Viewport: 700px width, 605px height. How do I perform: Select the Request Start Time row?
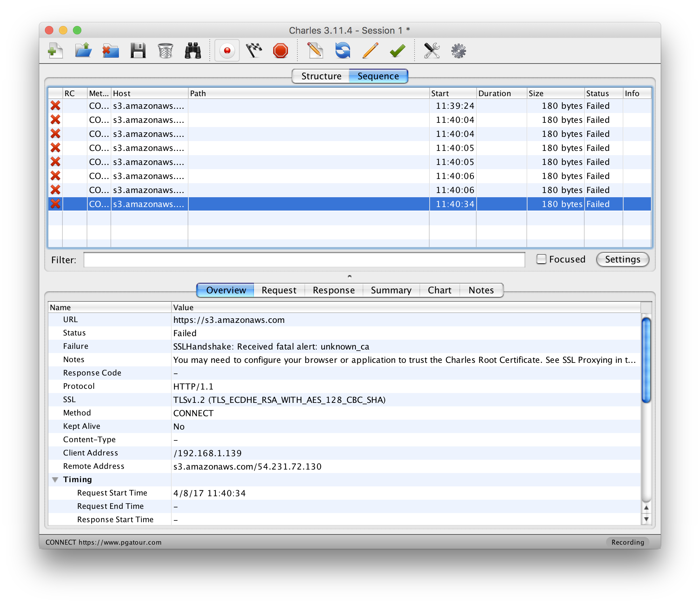pyautogui.click(x=344, y=493)
